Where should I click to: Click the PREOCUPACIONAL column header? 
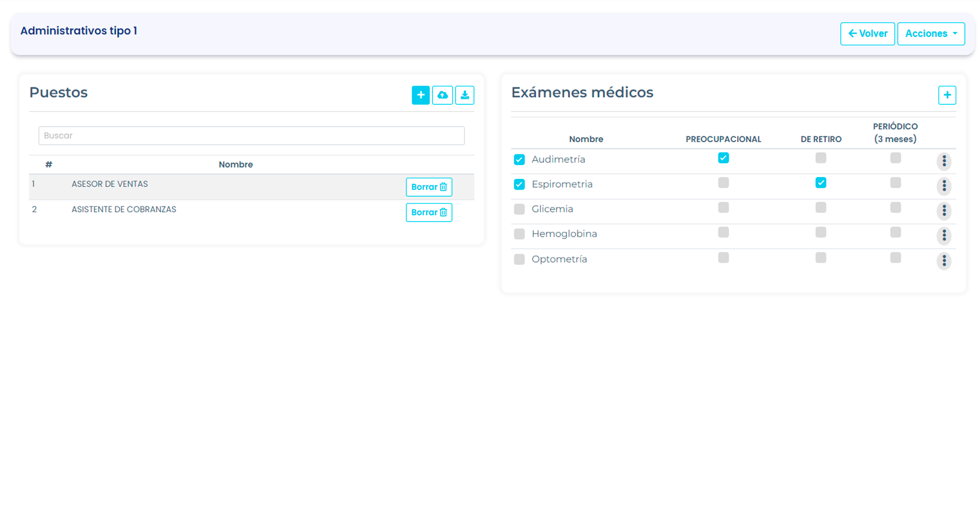pos(723,139)
